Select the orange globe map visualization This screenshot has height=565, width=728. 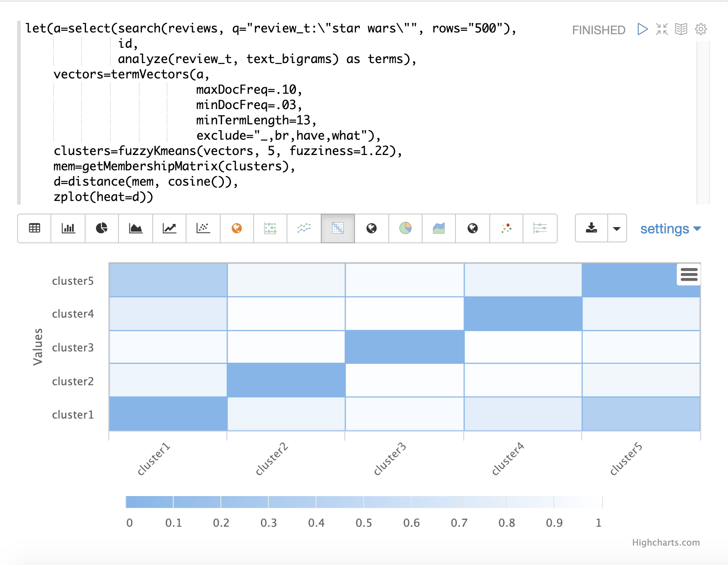click(237, 228)
